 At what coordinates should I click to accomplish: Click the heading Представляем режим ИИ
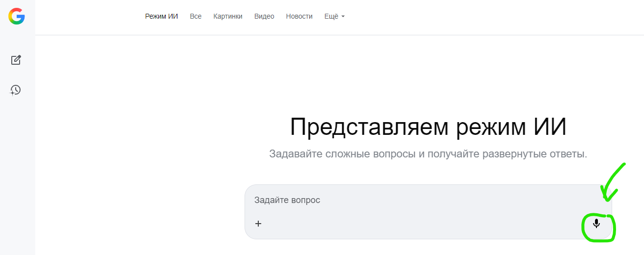(428, 127)
